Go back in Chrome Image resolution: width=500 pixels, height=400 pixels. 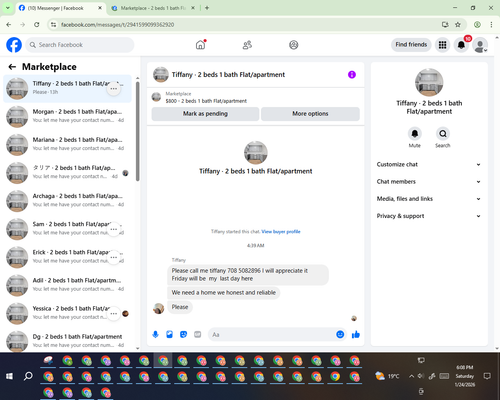[x=9, y=25]
